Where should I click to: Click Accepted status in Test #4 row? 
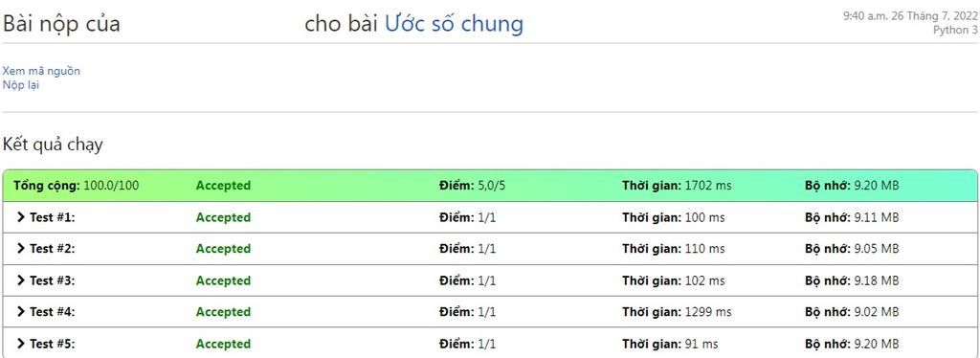coord(223,312)
